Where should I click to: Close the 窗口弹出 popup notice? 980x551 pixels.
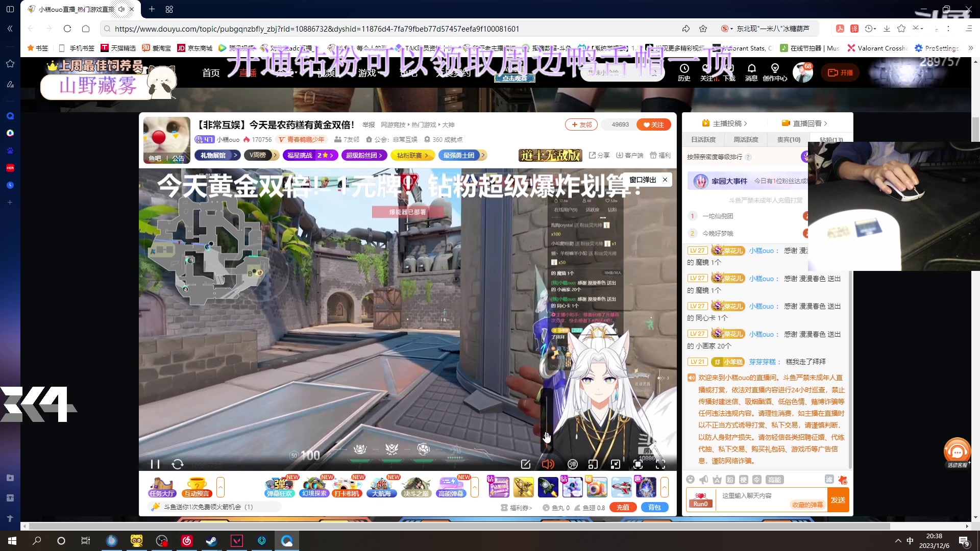(x=665, y=180)
